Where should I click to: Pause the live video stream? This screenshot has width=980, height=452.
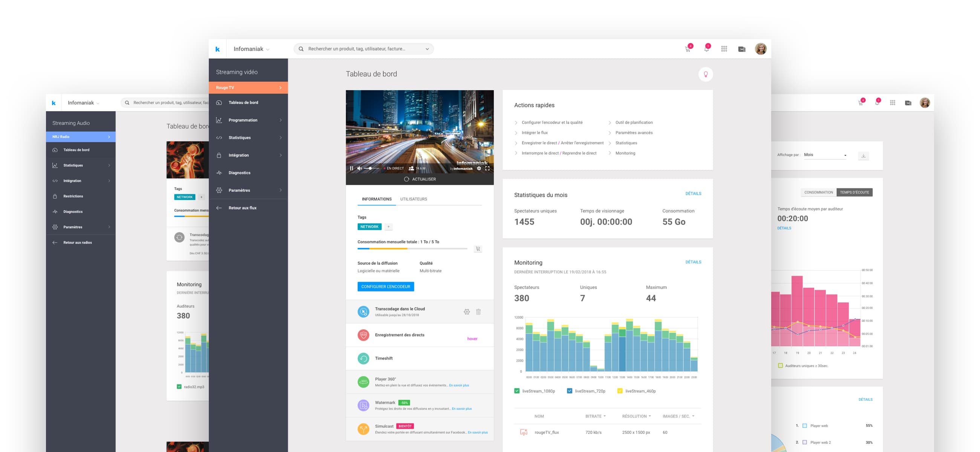pyautogui.click(x=351, y=168)
